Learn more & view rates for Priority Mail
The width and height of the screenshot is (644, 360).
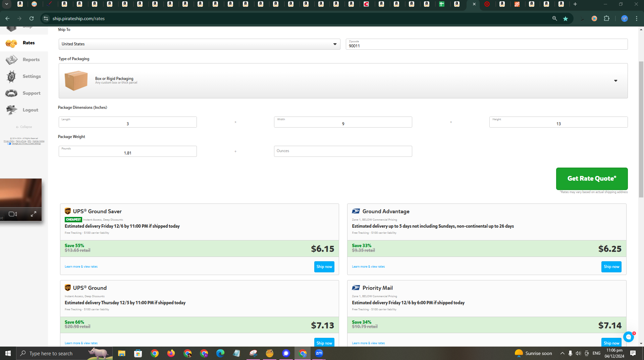tap(368, 343)
